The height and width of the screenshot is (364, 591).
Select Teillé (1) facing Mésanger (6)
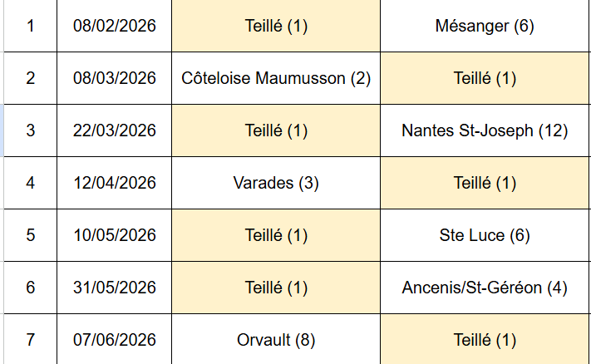click(276, 26)
